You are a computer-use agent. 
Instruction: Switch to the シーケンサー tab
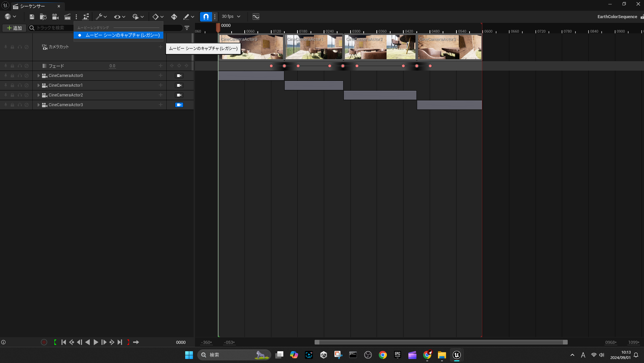click(33, 6)
